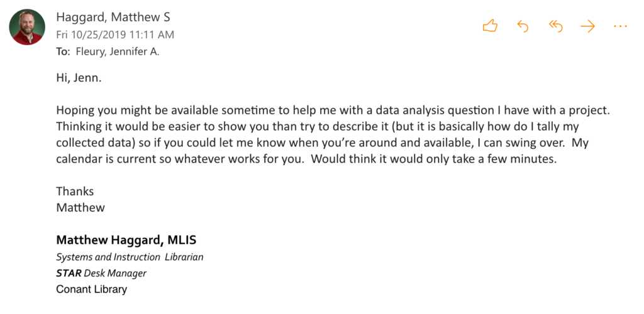Image resolution: width=644 pixels, height=314 pixels.
Task: Click Matthew Haggard's profile photo
Action: [x=26, y=27]
